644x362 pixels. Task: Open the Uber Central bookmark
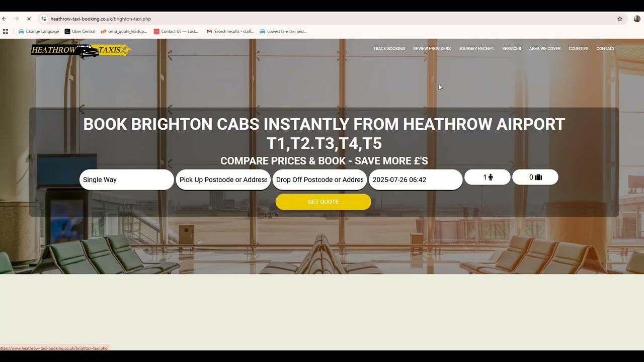pos(80,31)
